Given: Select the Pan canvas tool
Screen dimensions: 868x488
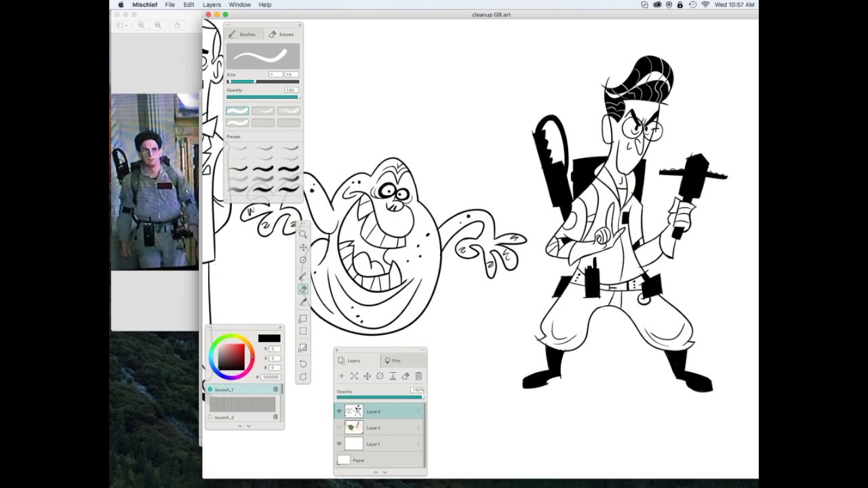Looking at the screenshot, I should click(x=303, y=247).
